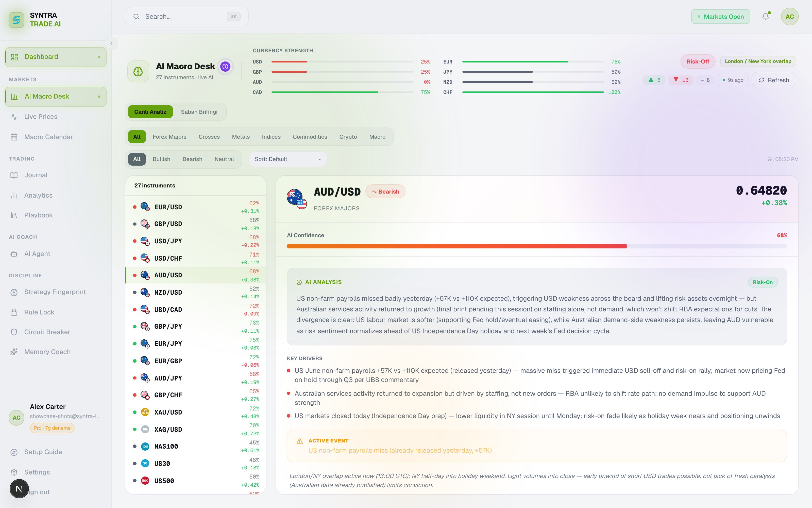The image size is (812, 508).
Task: Click the Markets Open status button
Action: (x=720, y=17)
